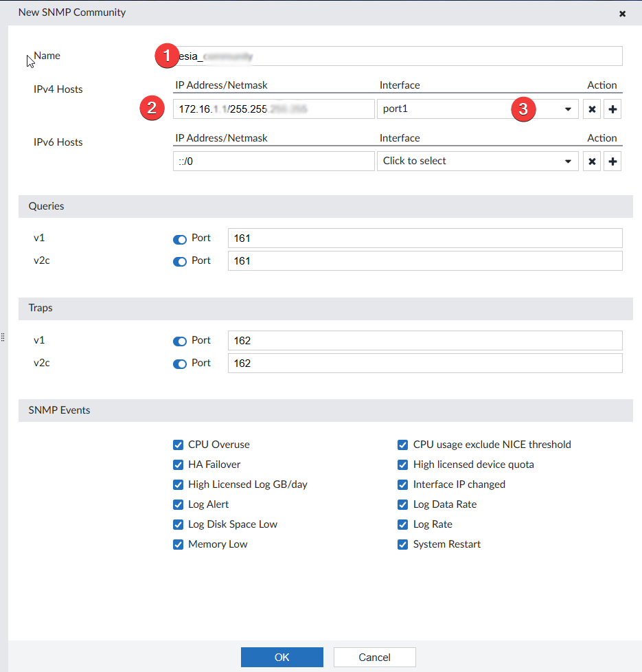Uncheck Log Data Rate event

click(402, 504)
